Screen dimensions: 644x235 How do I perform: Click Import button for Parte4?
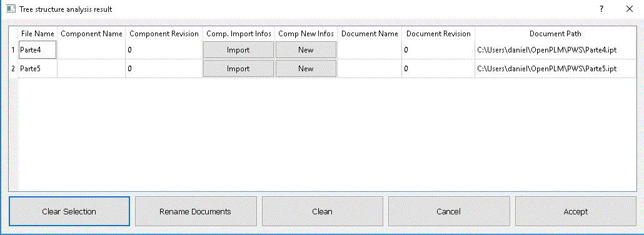click(238, 50)
